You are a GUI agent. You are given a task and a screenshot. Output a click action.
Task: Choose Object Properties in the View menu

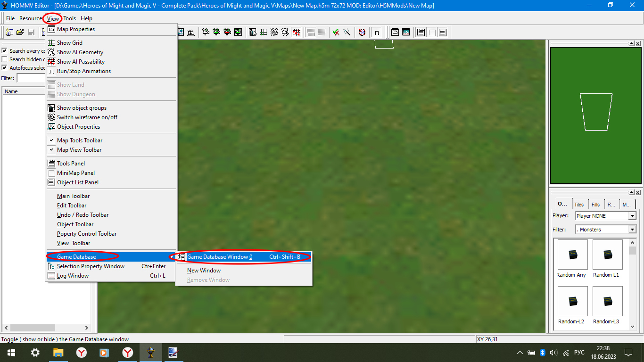[111, 127]
